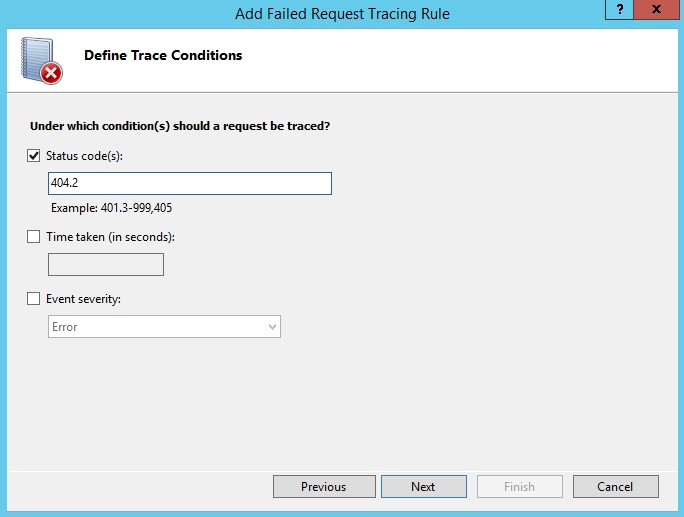Click the 'Under which condition(s)' question text

click(x=180, y=126)
